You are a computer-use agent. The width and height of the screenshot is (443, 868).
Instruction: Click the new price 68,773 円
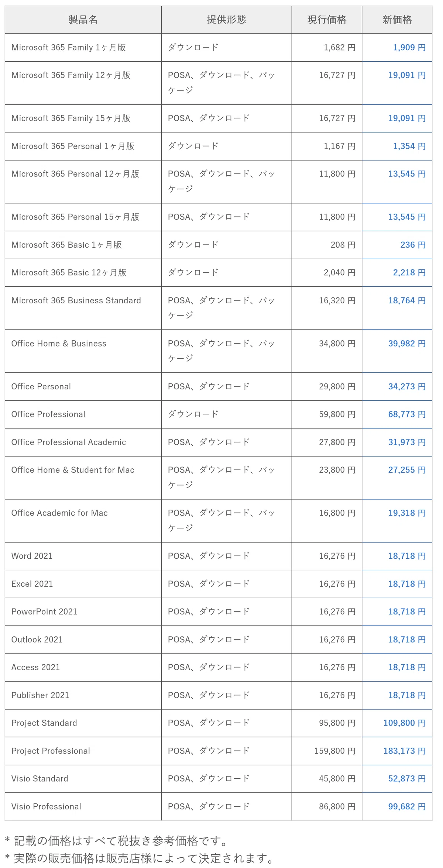pos(407,414)
